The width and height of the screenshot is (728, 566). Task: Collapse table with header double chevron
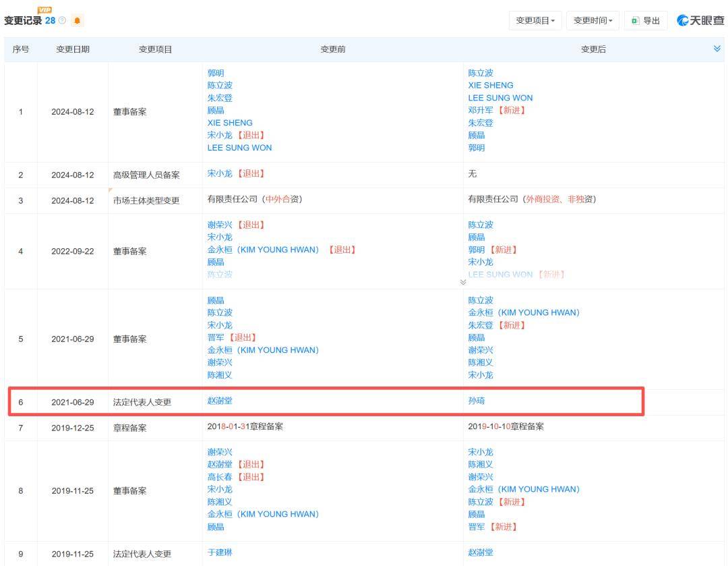point(717,49)
